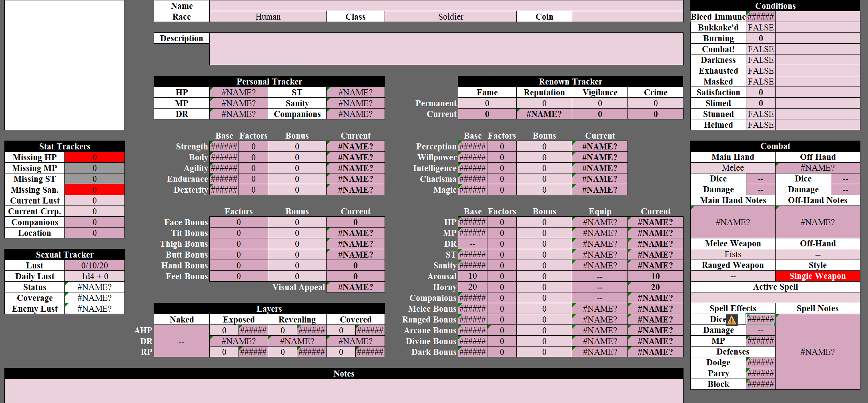Select the Masked condition FALSE cell
Viewport: 868px width, 403px height.
click(x=761, y=81)
